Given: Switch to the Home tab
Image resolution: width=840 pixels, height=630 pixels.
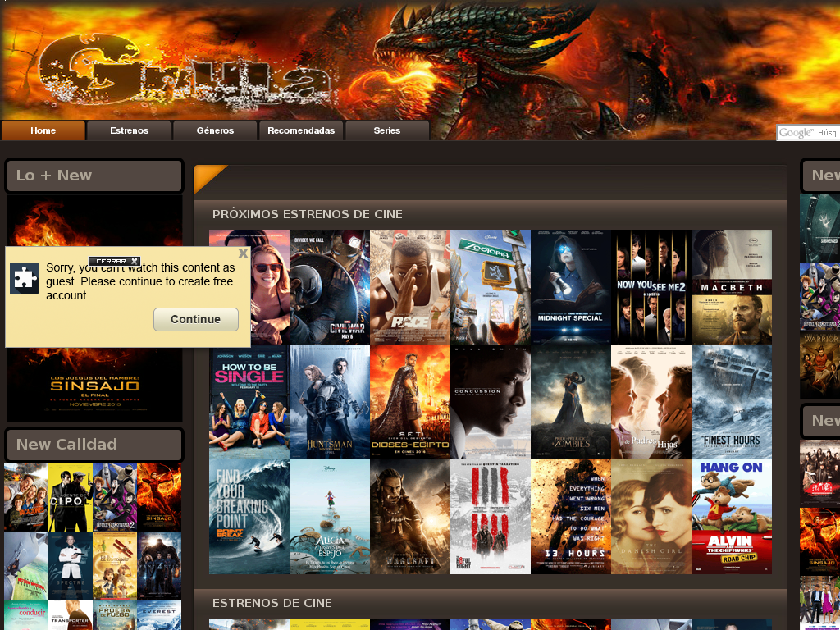Looking at the screenshot, I should pyautogui.click(x=43, y=130).
